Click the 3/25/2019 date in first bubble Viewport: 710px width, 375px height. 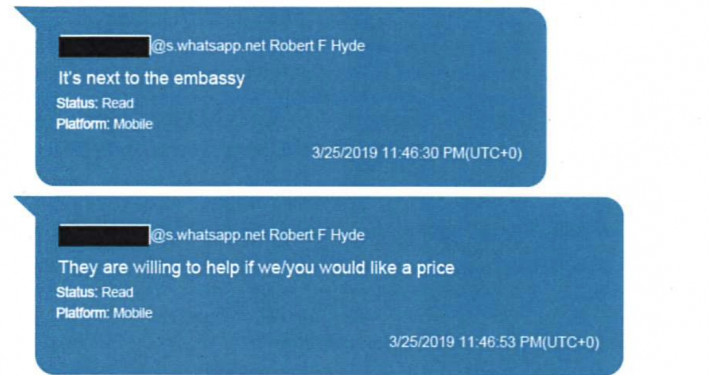[345, 153]
